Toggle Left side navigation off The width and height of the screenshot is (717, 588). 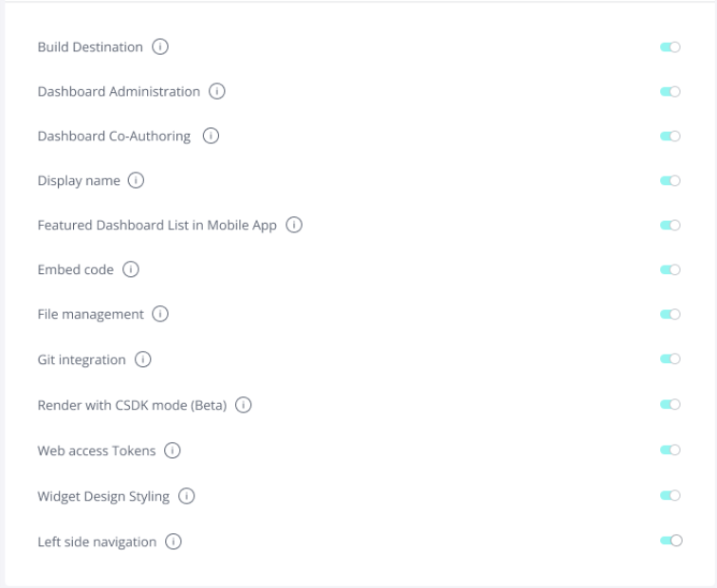click(x=670, y=541)
